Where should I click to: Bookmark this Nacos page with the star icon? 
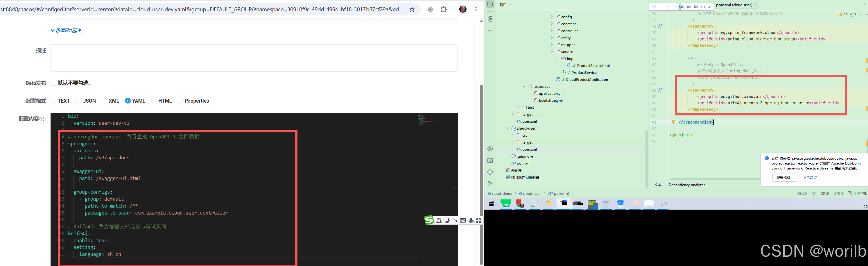pyautogui.click(x=412, y=9)
